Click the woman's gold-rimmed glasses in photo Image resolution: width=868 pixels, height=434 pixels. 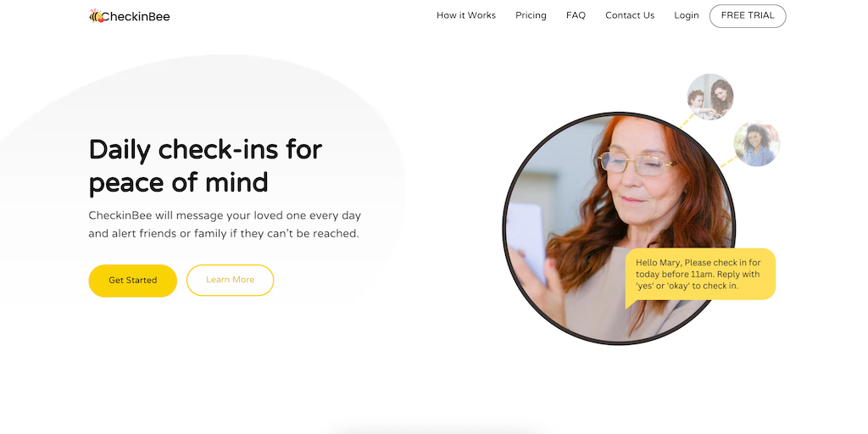coord(637,164)
